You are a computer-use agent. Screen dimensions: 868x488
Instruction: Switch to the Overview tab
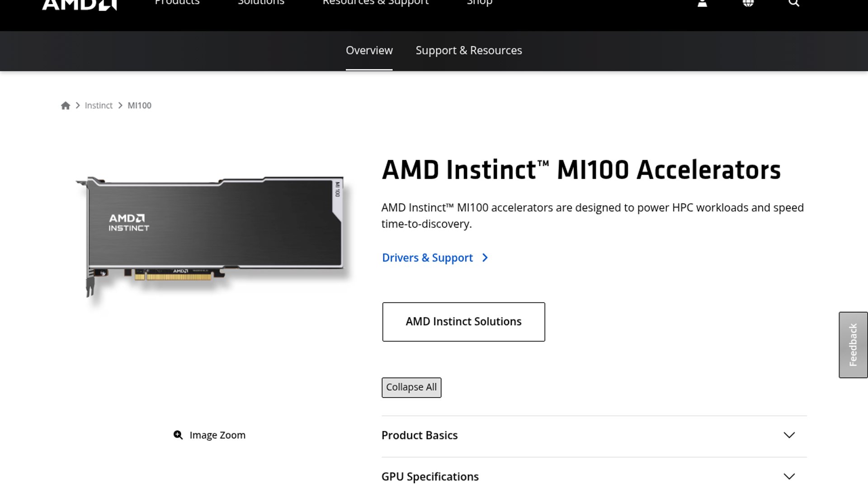(369, 51)
